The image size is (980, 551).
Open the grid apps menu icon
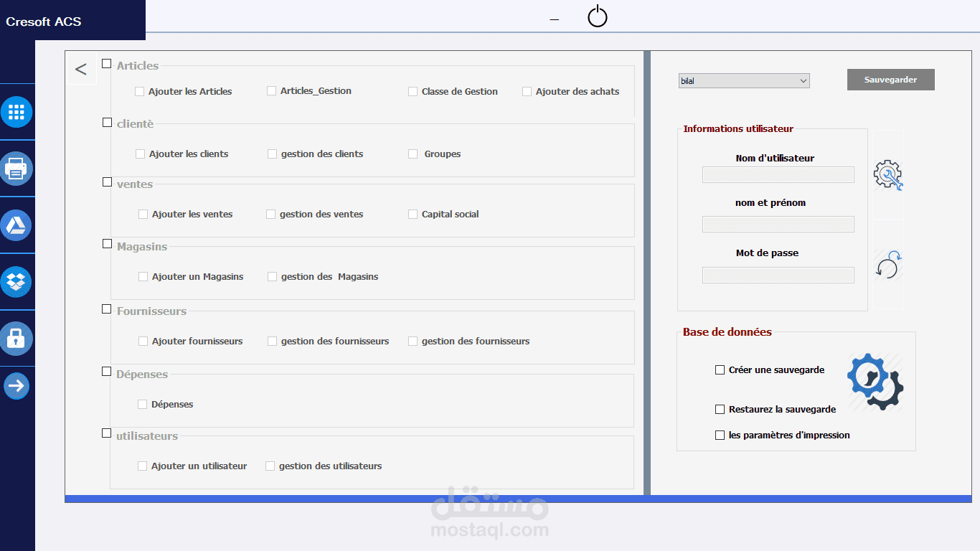coord(17,112)
